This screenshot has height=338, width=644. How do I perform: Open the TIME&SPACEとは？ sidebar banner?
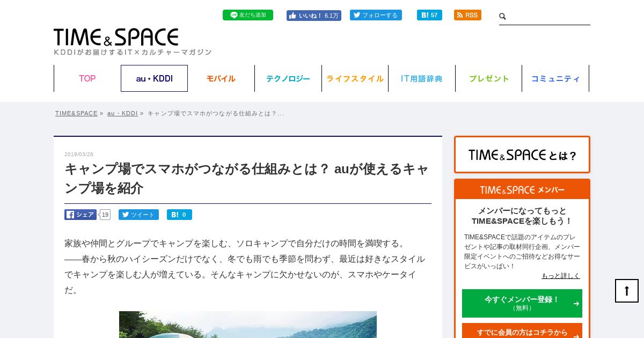coord(522,155)
